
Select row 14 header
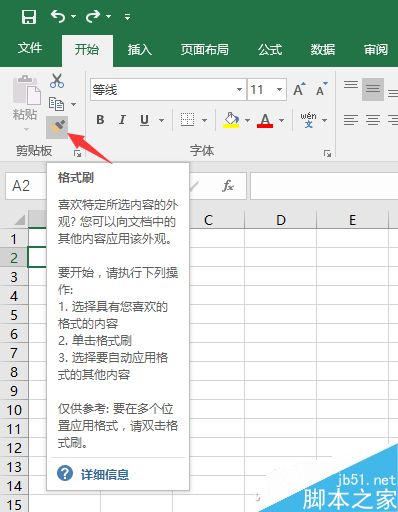coord(14,486)
